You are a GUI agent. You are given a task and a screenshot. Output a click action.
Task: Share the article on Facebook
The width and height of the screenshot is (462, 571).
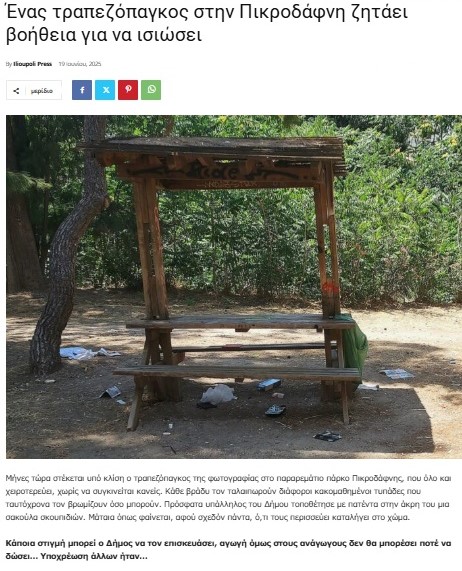tap(82, 90)
